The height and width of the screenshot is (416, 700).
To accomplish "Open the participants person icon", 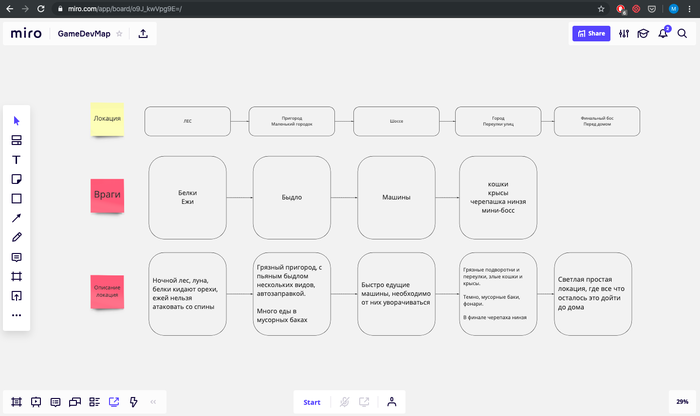I will pos(392,402).
